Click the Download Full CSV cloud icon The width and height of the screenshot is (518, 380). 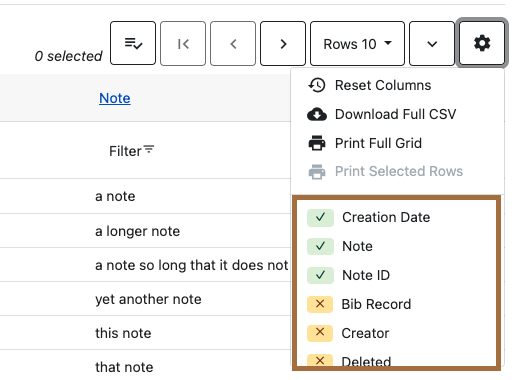pyautogui.click(x=317, y=114)
